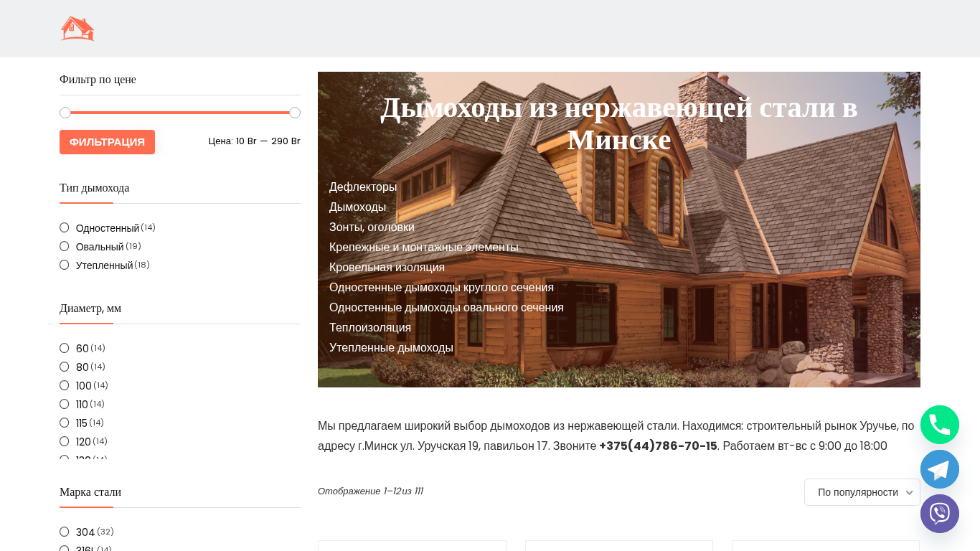Open the По популярности sorting dropdown
The height and width of the screenshot is (551, 980).
coord(862,492)
